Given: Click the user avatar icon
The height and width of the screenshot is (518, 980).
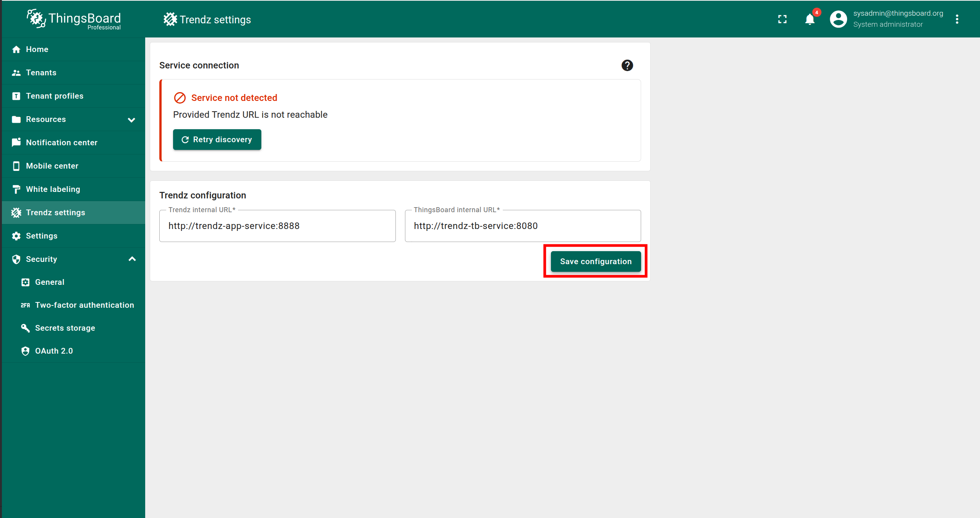Looking at the screenshot, I should (x=838, y=19).
